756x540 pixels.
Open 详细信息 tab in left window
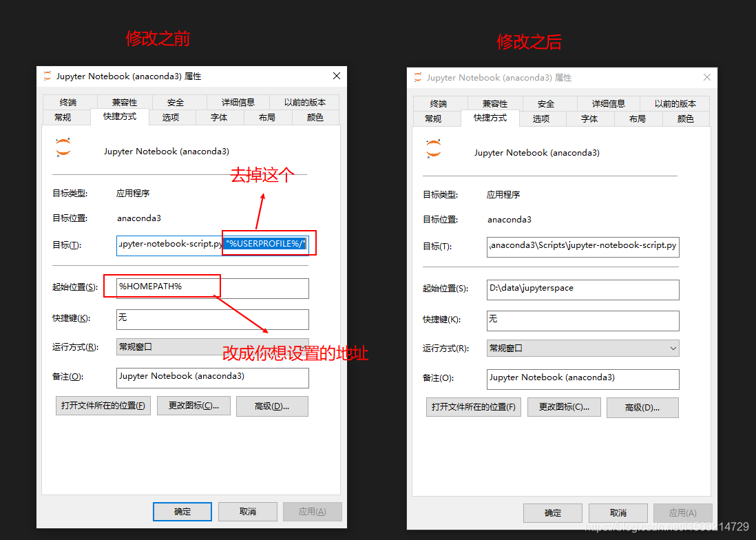(238, 102)
